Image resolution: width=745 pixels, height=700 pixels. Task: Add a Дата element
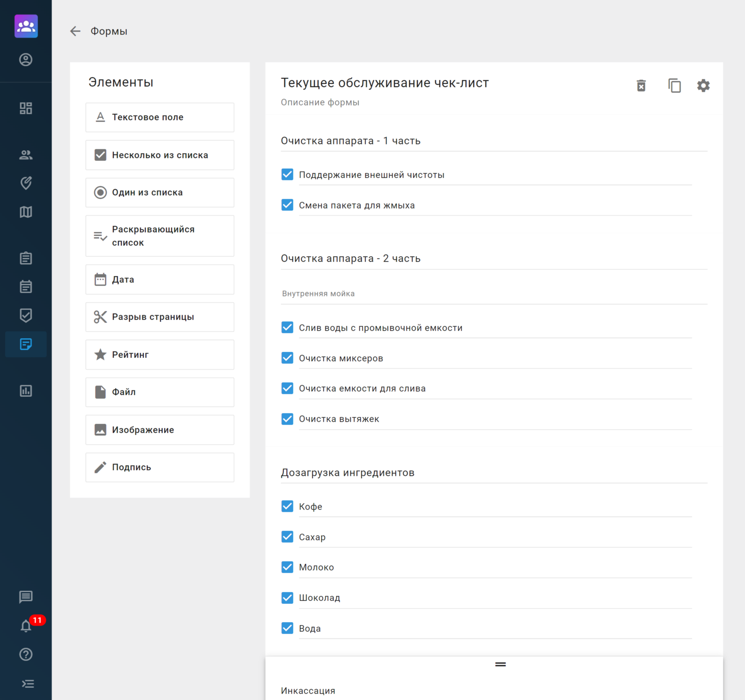click(160, 280)
